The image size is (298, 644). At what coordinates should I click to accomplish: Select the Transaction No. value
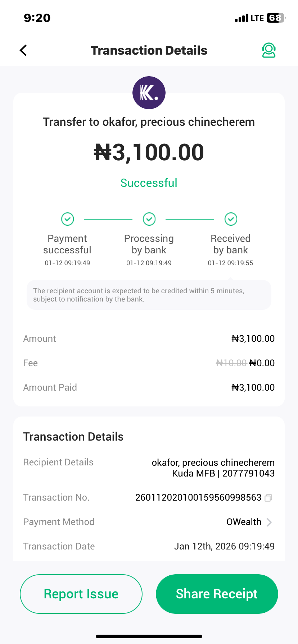(198, 497)
